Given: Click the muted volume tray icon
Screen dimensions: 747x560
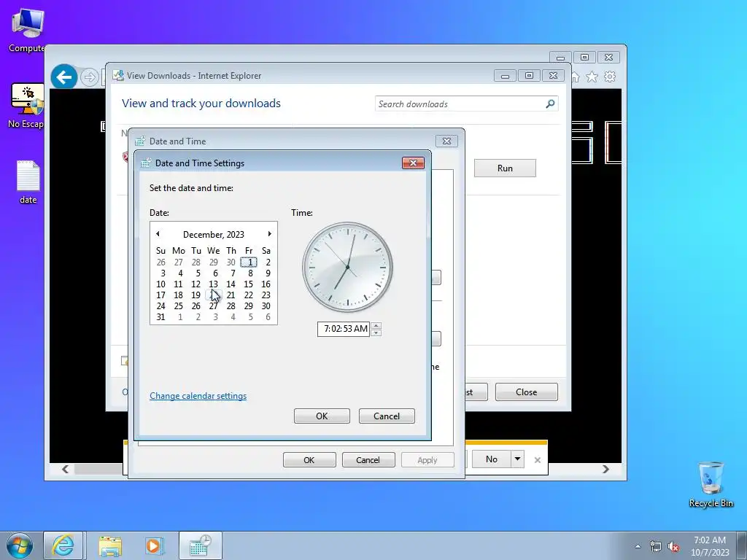Looking at the screenshot, I should pyautogui.click(x=673, y=546).
